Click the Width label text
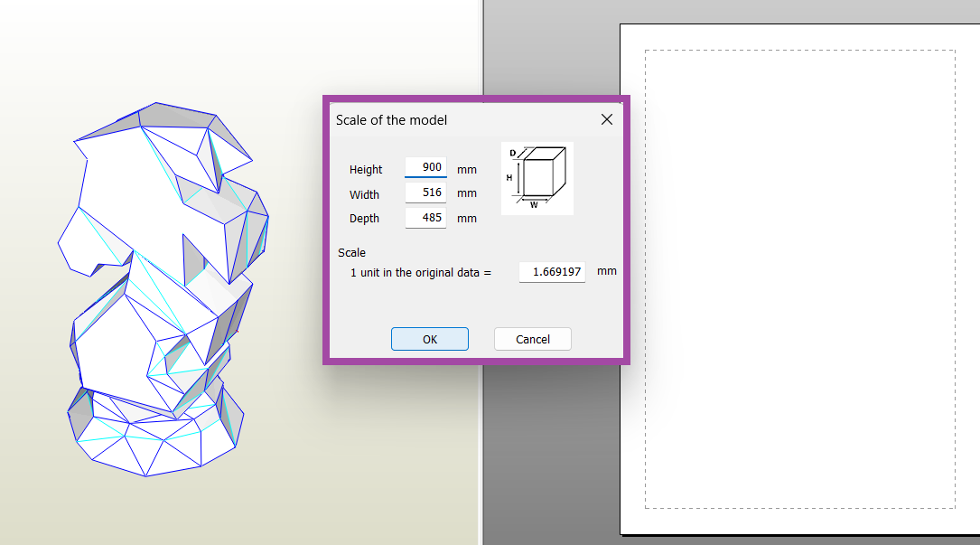 point(364,194)
